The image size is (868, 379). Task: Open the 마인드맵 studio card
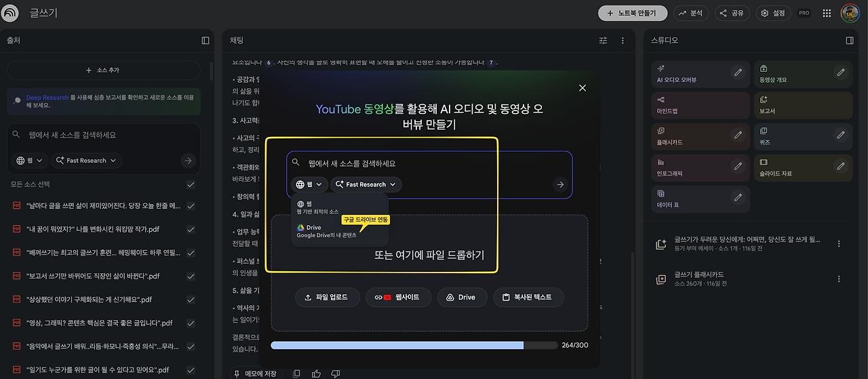tap(701, 105)
